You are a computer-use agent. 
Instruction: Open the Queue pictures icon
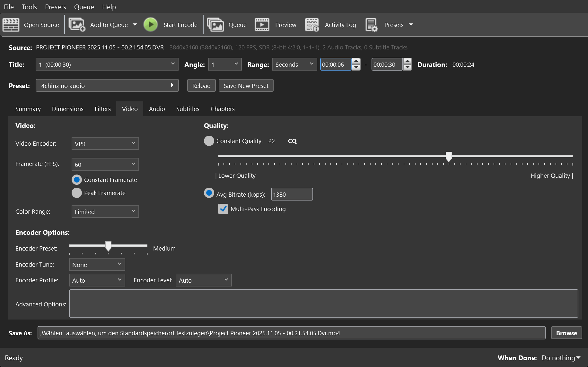(215, 25)
